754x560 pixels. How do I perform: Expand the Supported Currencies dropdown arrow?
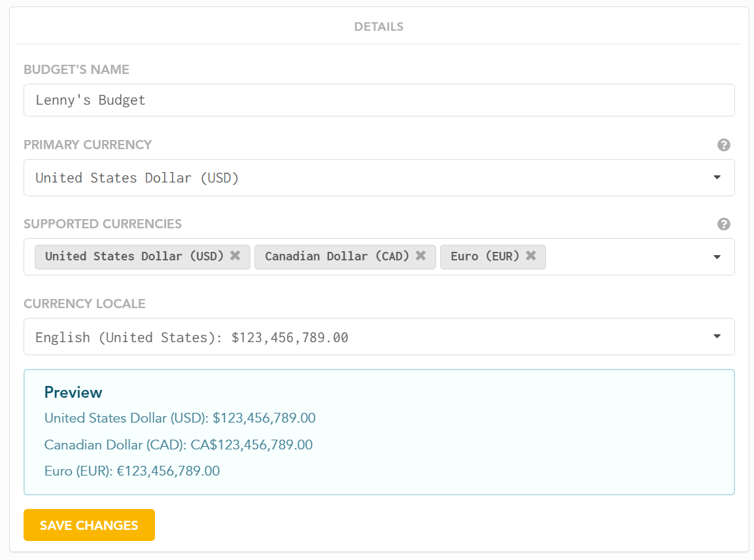[717, 257]
